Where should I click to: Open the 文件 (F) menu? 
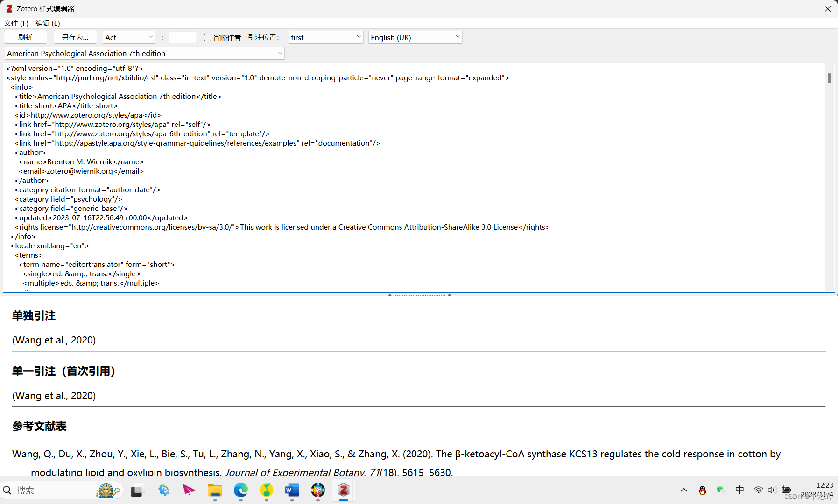16,23
